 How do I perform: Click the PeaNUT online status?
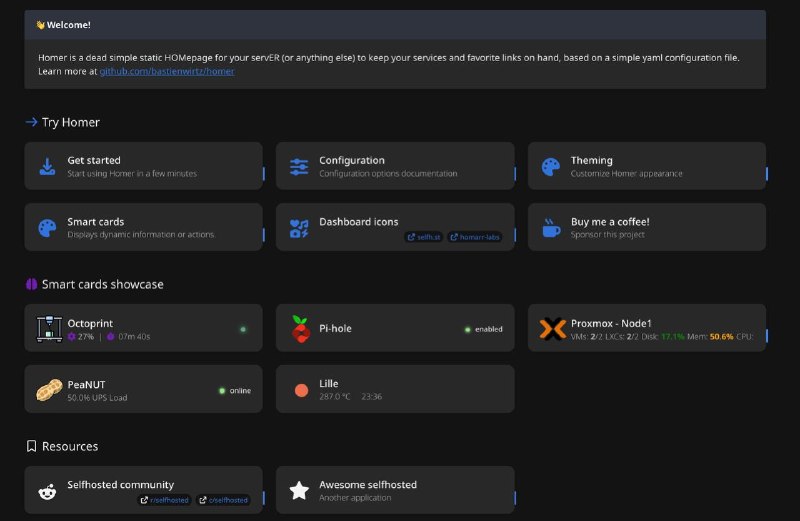235,391
